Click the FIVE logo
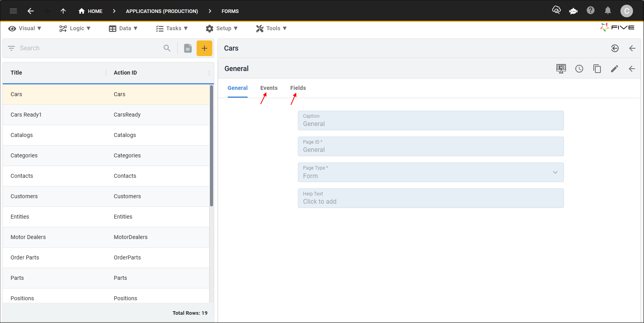This screenshot has height=323, width=644. (x=617, y=27)
